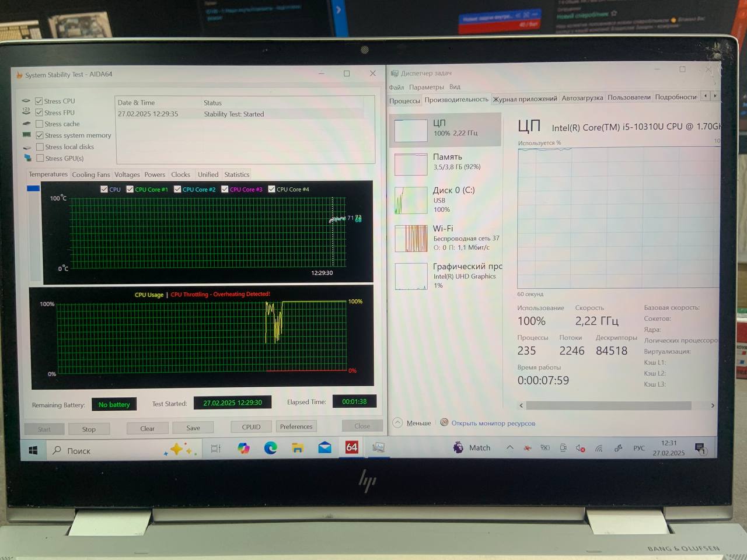The width and height of the screenshot is (747, 560).
Task: Click the Stress cache chip icon
Action: tap(26, 124)
